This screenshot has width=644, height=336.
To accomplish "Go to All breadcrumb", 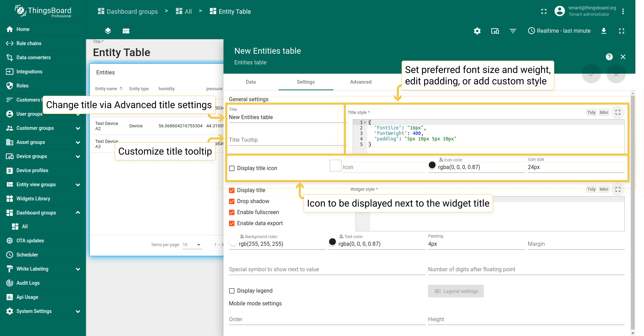I will [184, 11].
